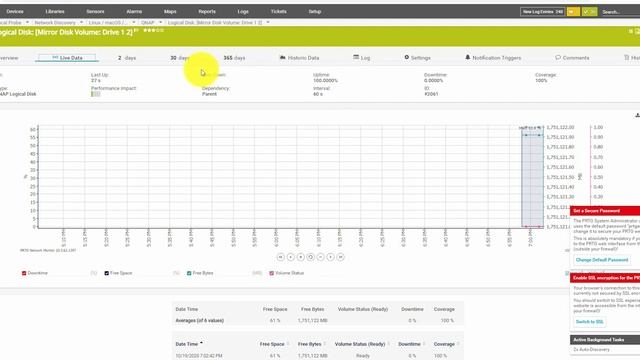
Task: Click the fifth graph navigation zoom-out button
Action: click(x=320, y=257)
